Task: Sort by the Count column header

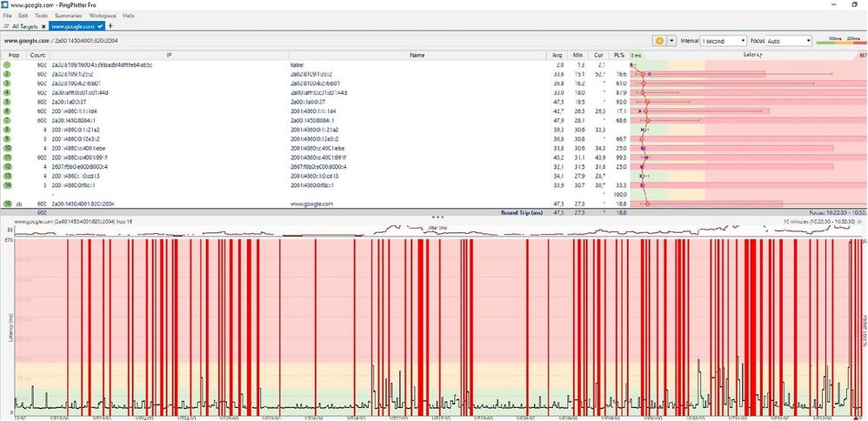Action: tap(37, 56)
